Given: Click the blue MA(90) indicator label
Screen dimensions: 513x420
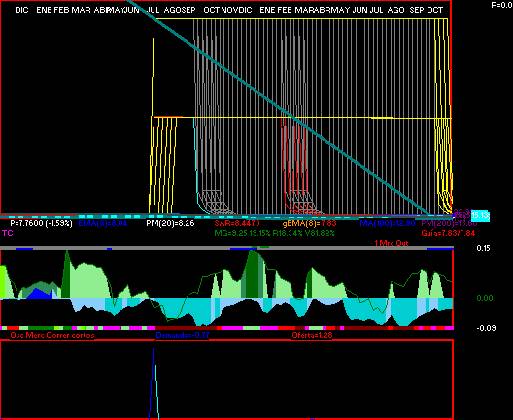Looking at the screenshot, I should point(388,223).
